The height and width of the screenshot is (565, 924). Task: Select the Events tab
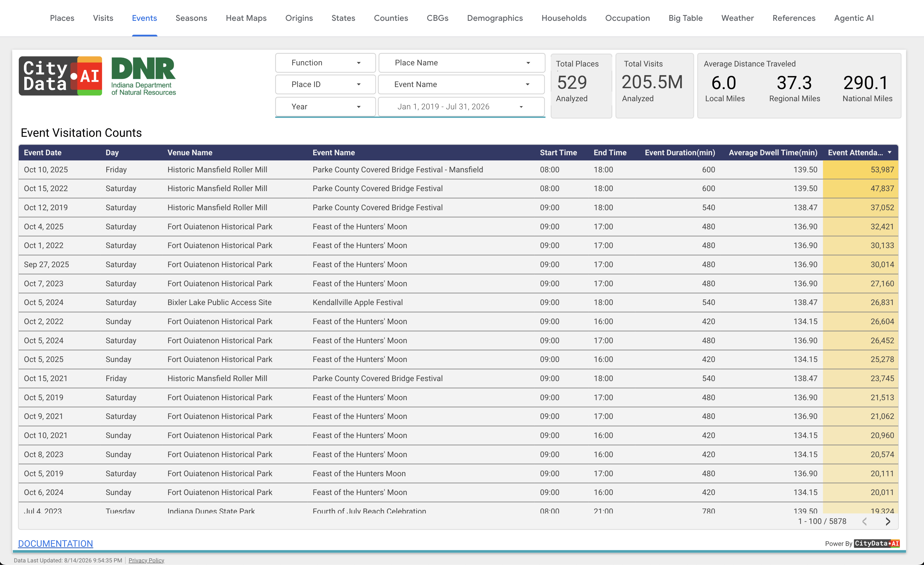click(x=144, y=18)
